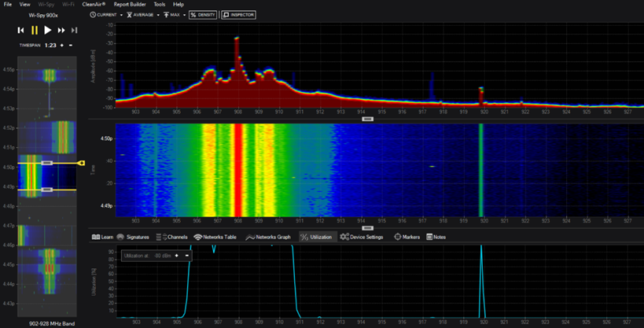This screenshot has width=644, height=328.
Task: Open the Markers tab
Action: pos(407,237)
